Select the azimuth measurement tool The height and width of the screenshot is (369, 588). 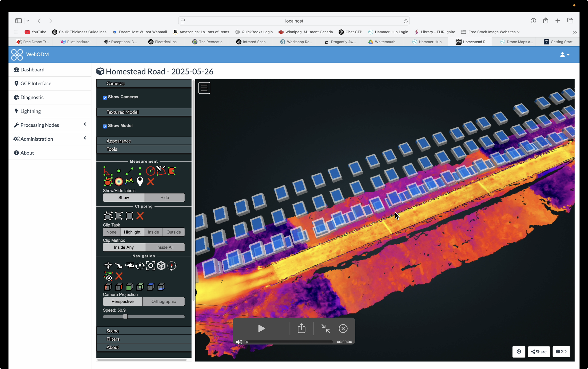click(161, 171)
